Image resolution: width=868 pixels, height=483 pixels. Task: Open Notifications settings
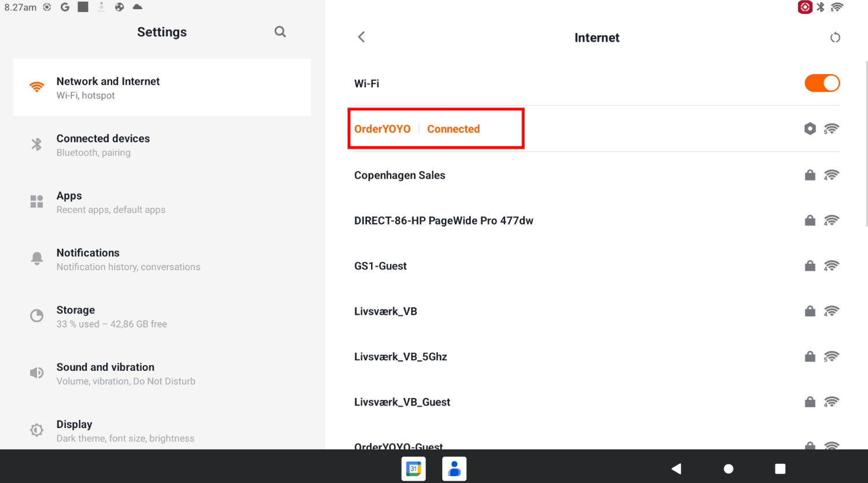coord(162,259)
